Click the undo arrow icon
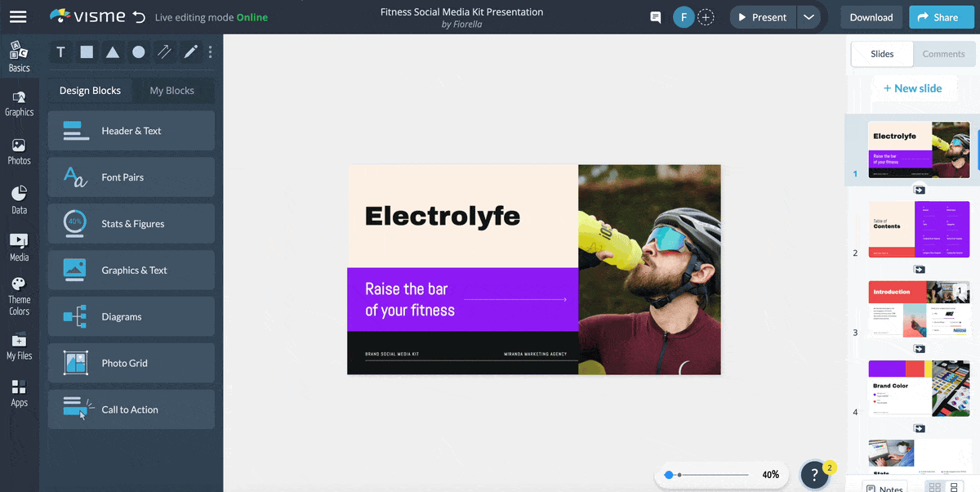 (x=139, y=17)
